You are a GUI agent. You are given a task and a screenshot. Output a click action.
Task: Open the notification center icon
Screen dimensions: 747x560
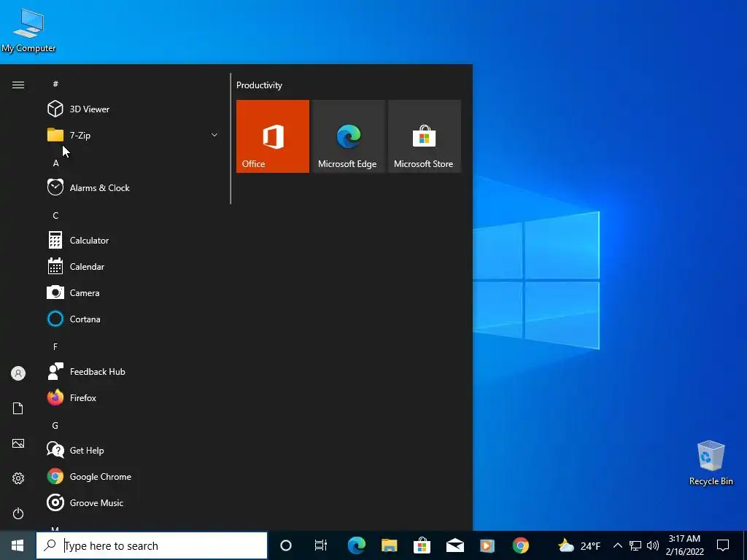723,545
